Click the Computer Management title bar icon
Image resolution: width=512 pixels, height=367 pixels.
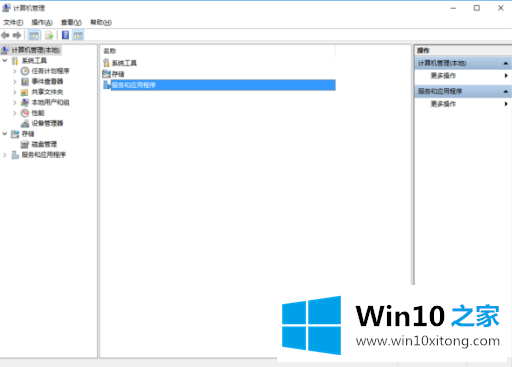click(6, 8)
